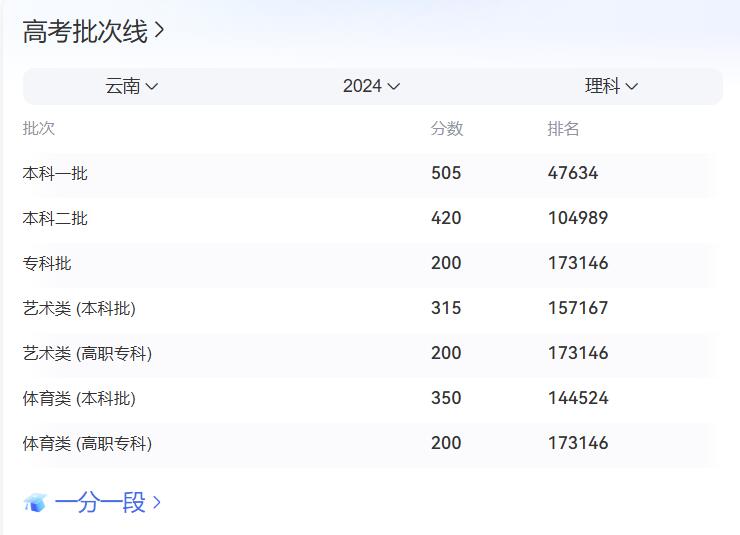Screen dimensions: 740x535
Task: Click the score 420
Action: tap(446, 218)
